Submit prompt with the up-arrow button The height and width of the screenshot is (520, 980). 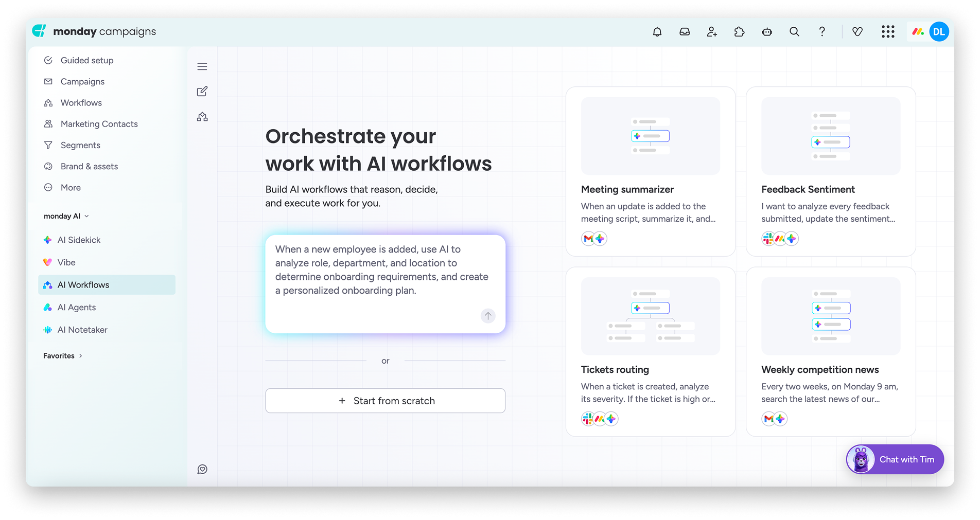(x=488, y=316)
